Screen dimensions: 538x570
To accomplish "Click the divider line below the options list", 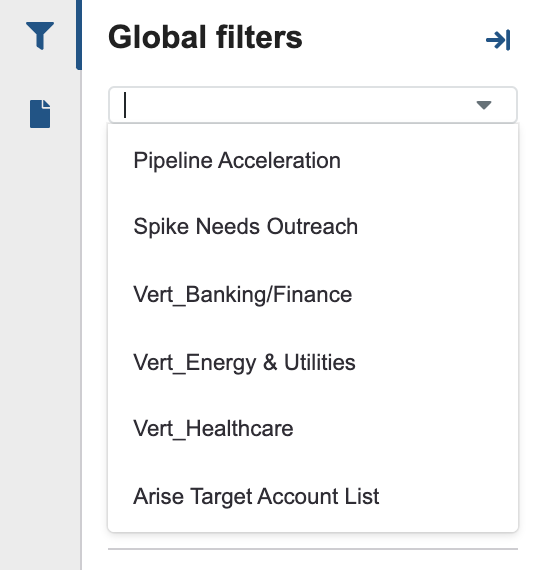I will click(x=313, y=549).
